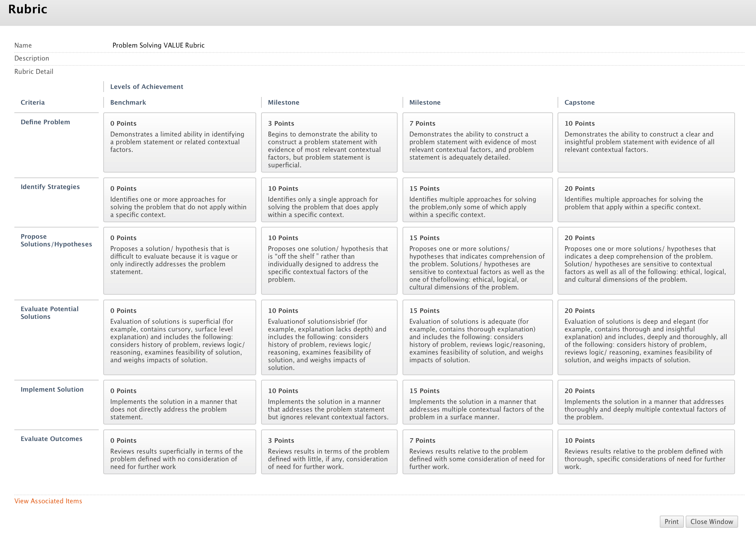The image size is (756, 539).
Task: Click the Identify Strategies criteria label
Action: (50, 187)
